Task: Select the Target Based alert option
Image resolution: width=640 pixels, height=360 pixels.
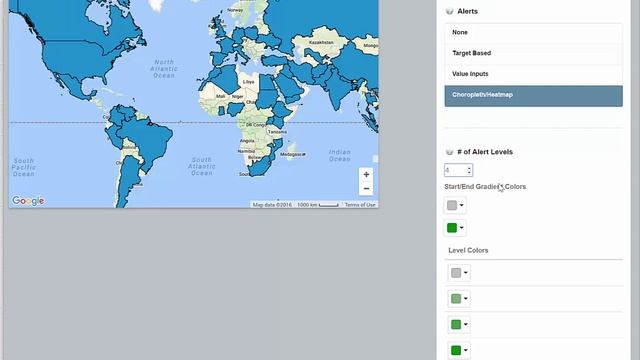Action: tap(533, 53)
